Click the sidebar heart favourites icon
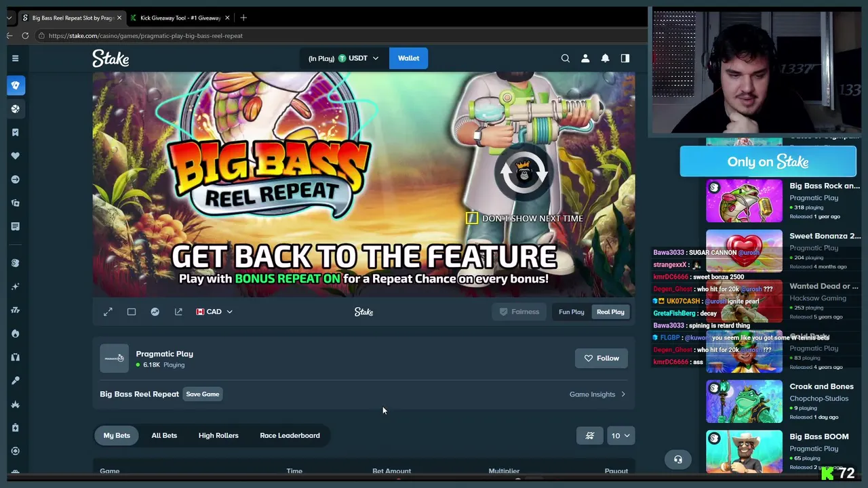The image size is (868, 488). coord(16,156)
